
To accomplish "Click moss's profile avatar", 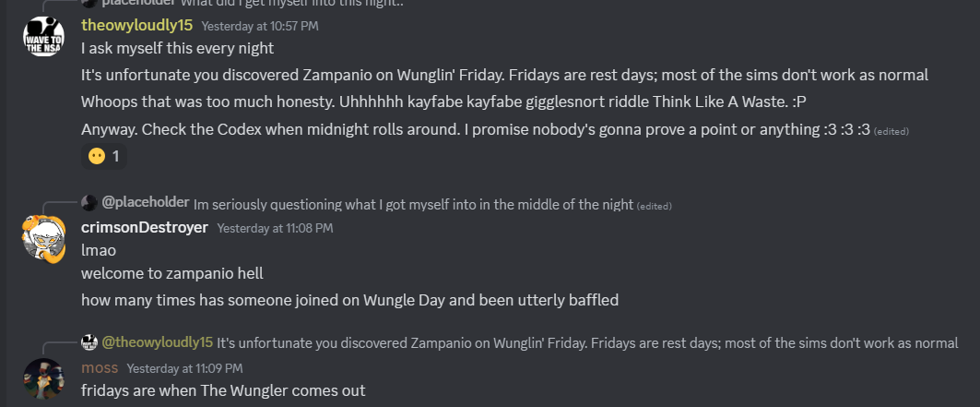I will click(41, 377).
